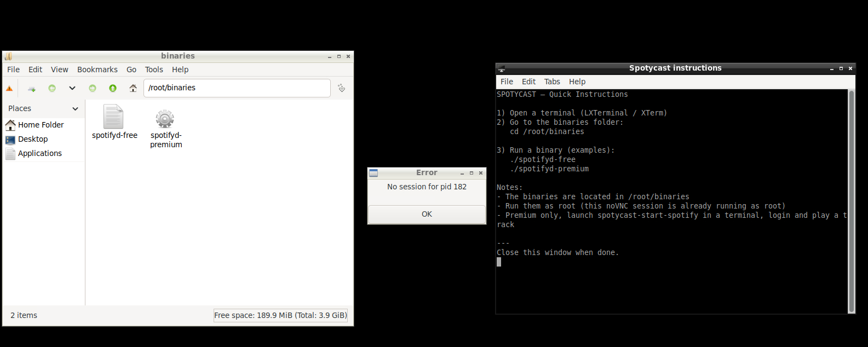Open the Go menu
The image size is (868, 347).
pyautogui.click(x=131, y=70)
